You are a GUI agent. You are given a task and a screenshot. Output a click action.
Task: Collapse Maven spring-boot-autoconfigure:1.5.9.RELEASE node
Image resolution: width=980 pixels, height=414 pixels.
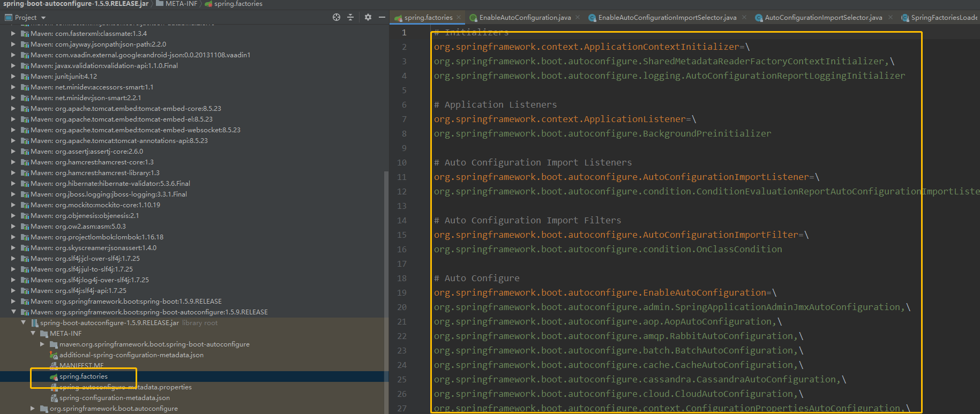pyautogui.click(x=13, y=312)
